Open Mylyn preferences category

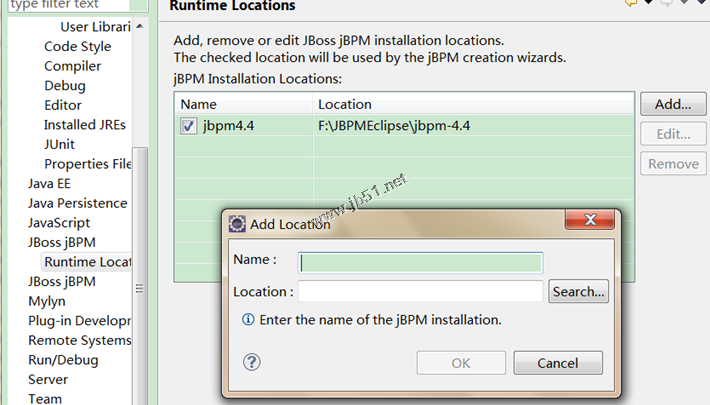click(47, 301)
